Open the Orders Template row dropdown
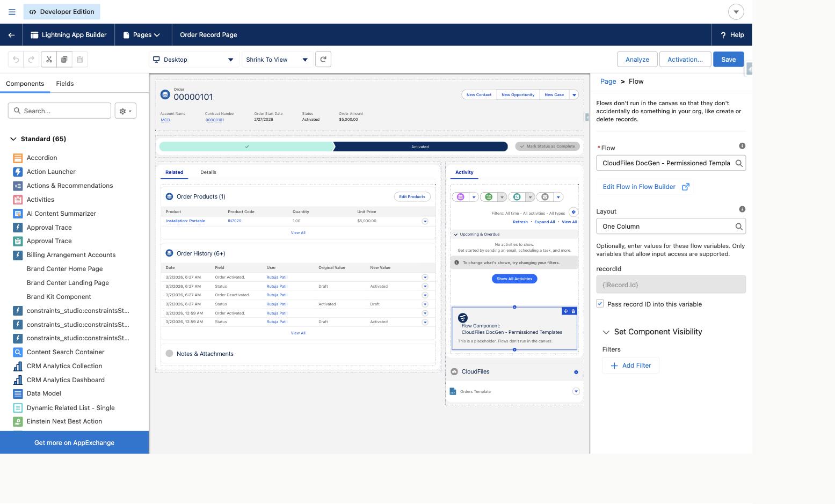Viewport: 835px width, 504px height. coord(576,391)
